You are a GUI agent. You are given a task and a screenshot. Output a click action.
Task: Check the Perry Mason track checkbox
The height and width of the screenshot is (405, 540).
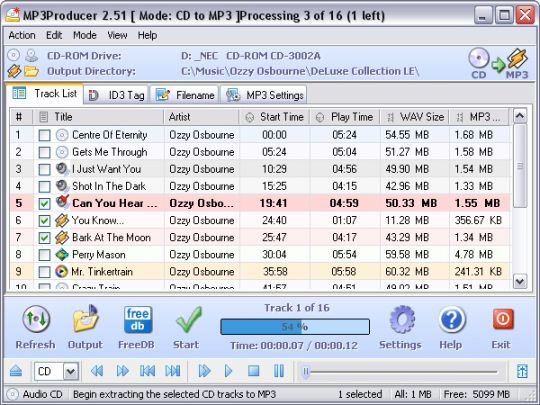pyautogui.click(x=44, y=255)
